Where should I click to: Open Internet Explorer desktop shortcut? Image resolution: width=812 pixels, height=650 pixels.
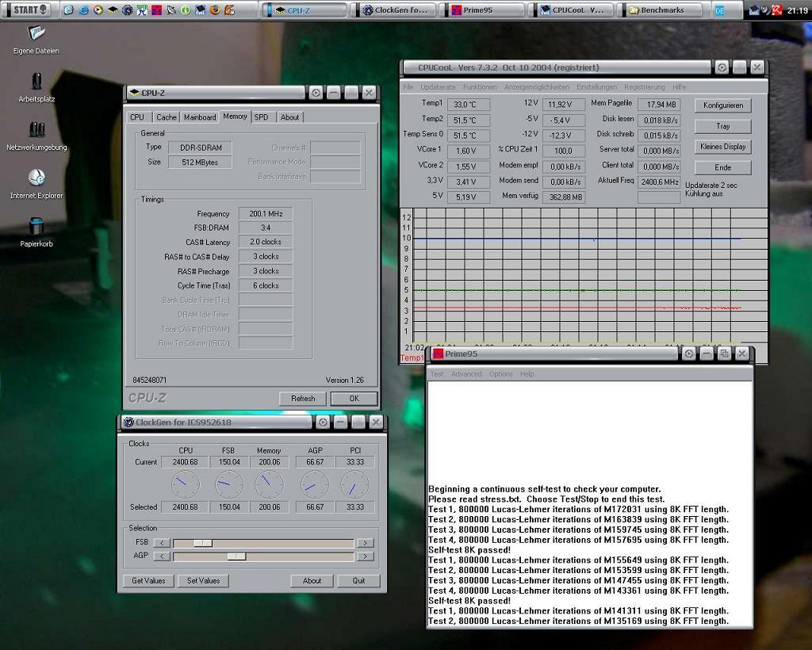point(36,184)
